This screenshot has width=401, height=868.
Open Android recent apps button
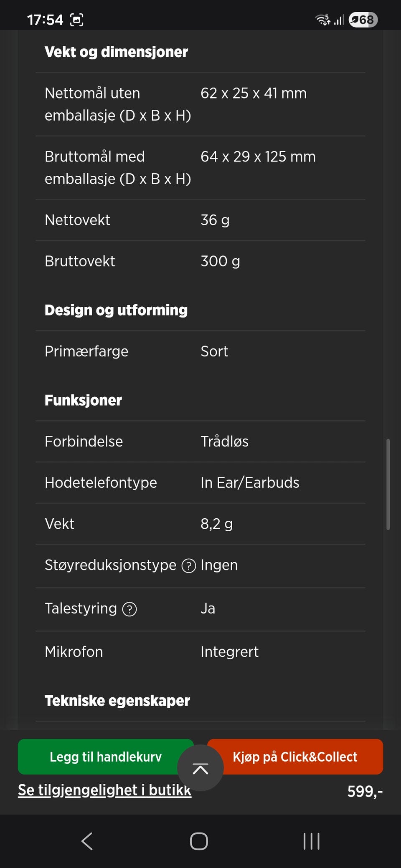[x=311, y=841]
